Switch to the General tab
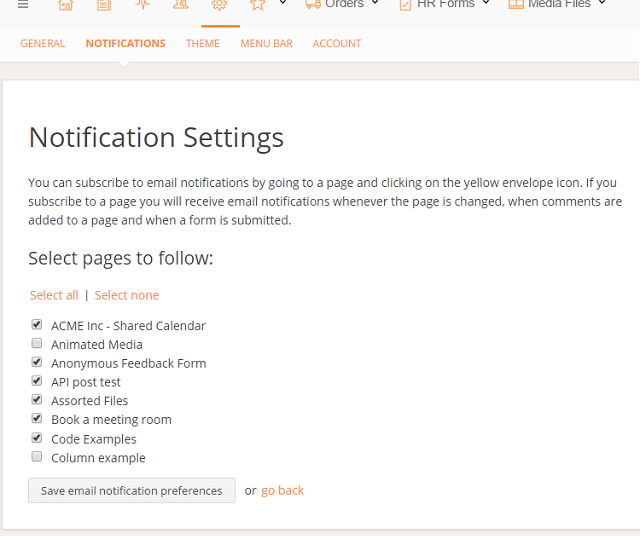This screenshot has height=536, width=640. [x=43, y=43]
